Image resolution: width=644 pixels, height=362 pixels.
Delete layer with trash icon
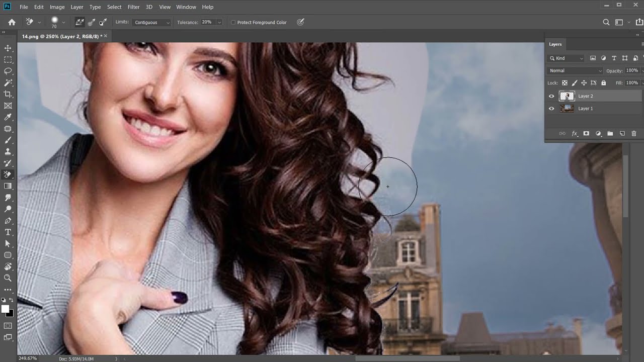coord(634,134)
